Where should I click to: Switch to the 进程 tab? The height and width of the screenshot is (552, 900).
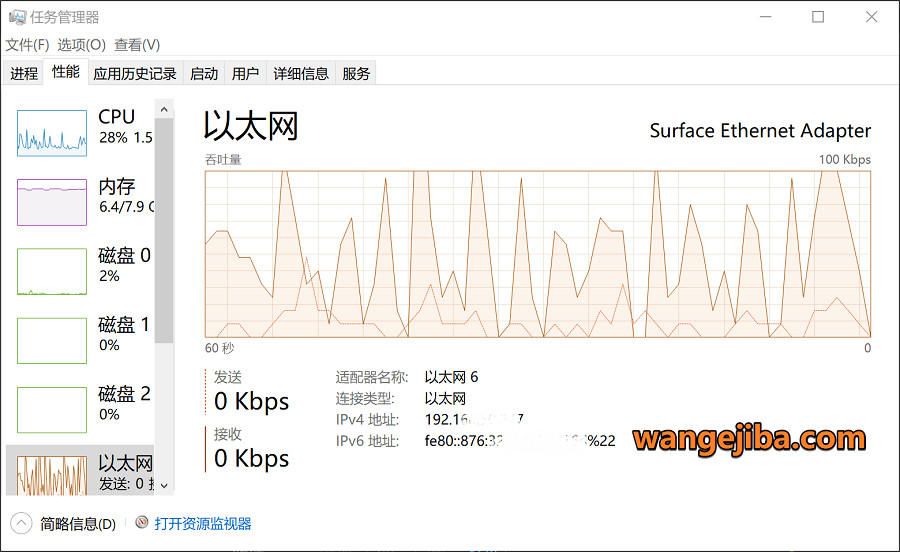[x=24, y=73]
